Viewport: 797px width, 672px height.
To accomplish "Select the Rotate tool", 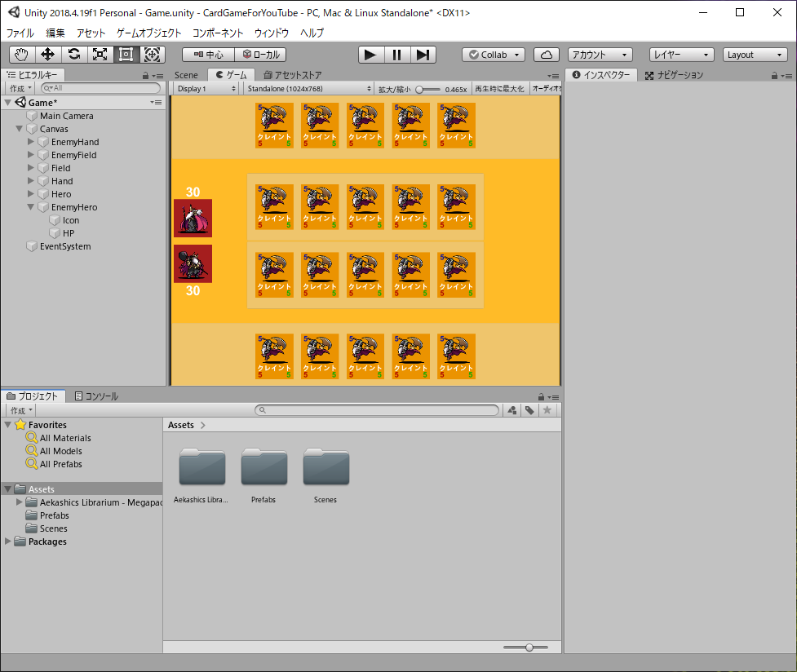I will [x=74, y=55].
